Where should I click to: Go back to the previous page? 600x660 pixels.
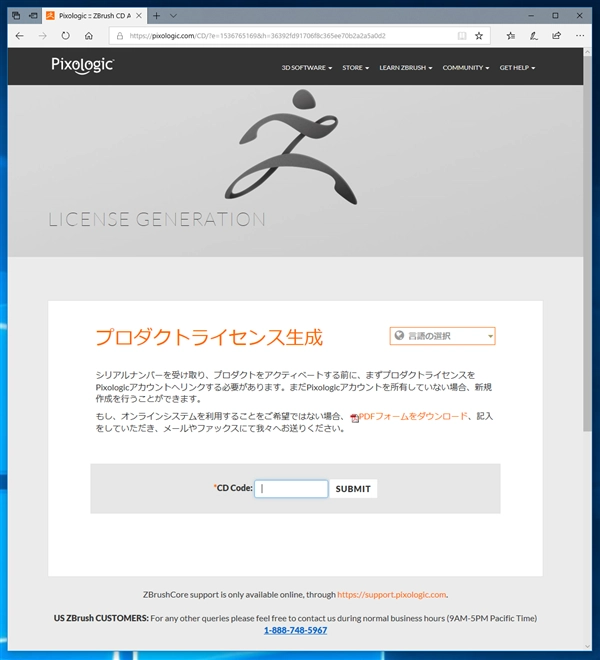(19, 36)
